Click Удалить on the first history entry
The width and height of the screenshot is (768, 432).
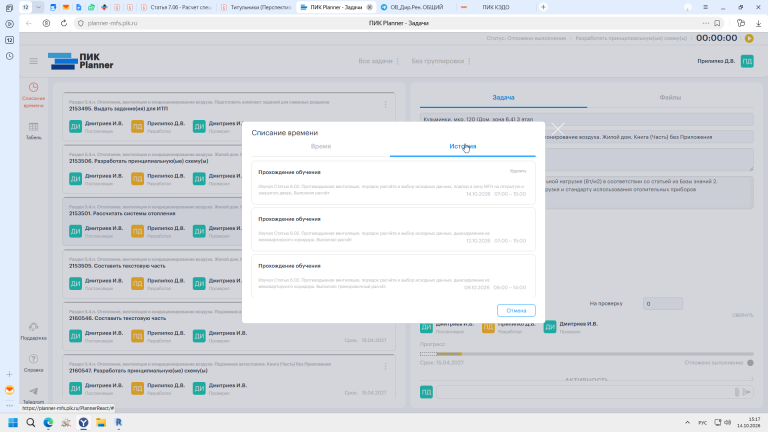[x=518, y=171]
